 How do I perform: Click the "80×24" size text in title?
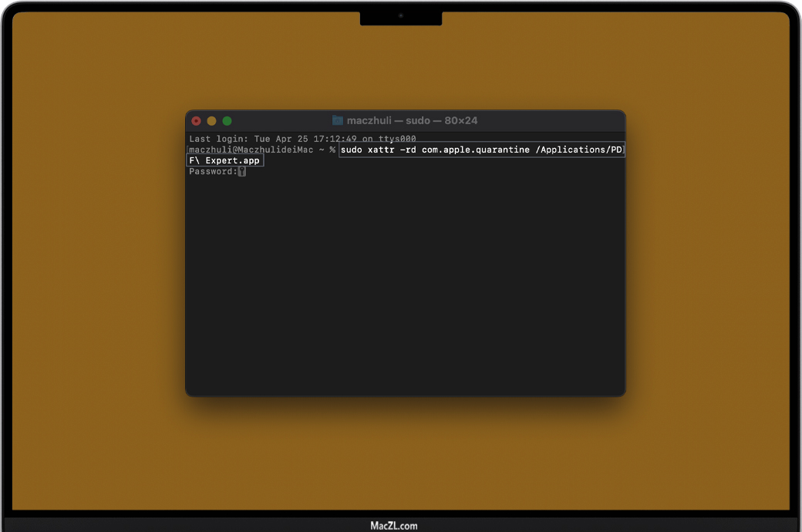[x=461, y=121]
